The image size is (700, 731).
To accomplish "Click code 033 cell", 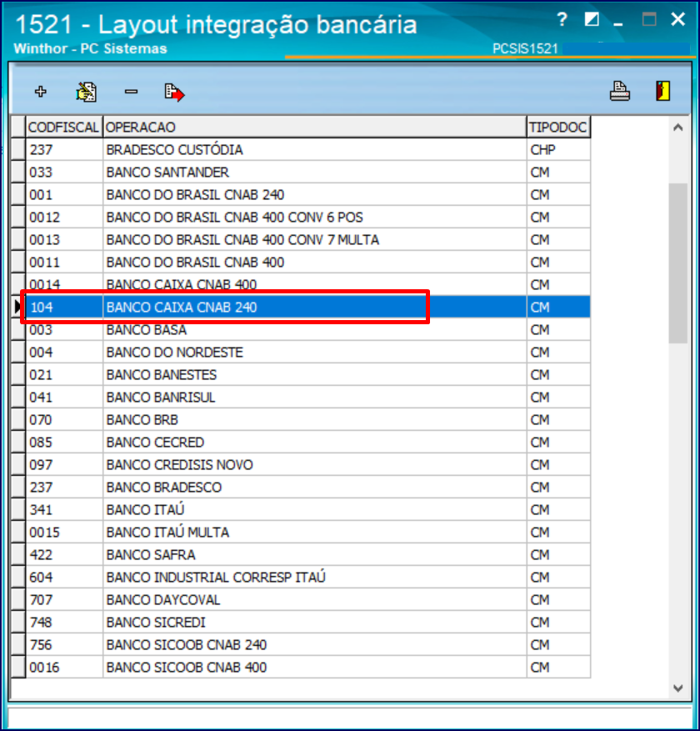I will click(64, 172).
